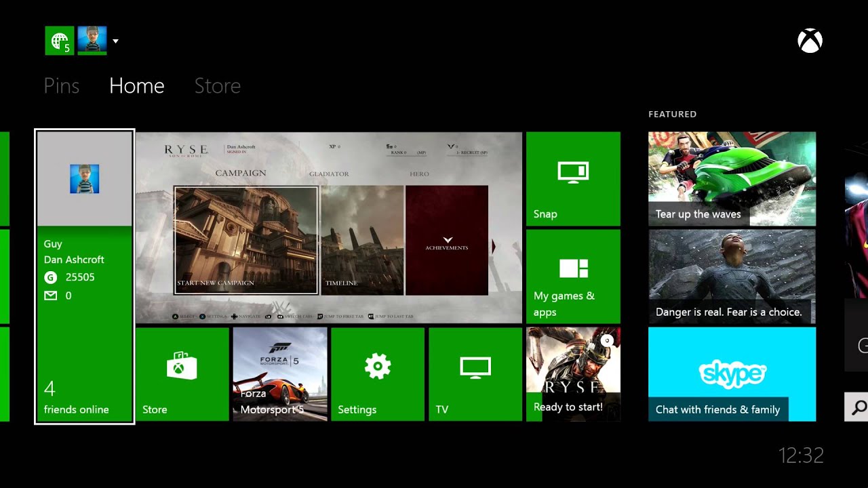Click the 12:32 clock
The height and width of the screenshot is (488, 868).
(801, 455)
